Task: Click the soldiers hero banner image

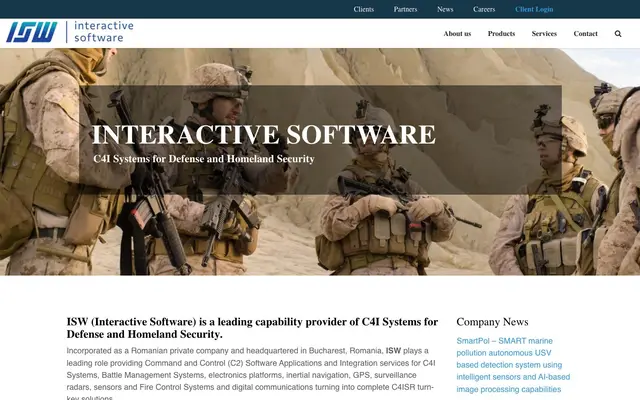Action: click(x=320, y=162)
